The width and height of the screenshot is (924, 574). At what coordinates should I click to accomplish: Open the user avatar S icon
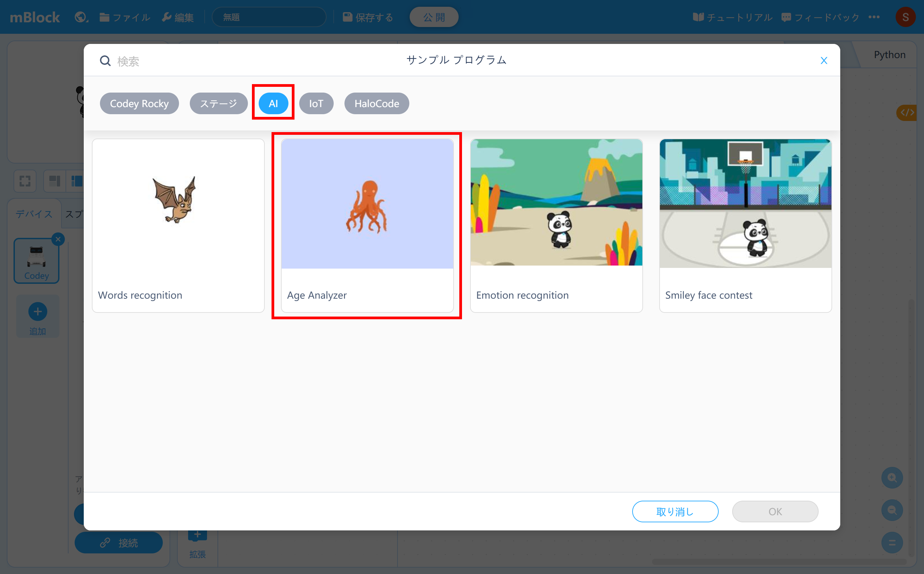coord(905,17)
